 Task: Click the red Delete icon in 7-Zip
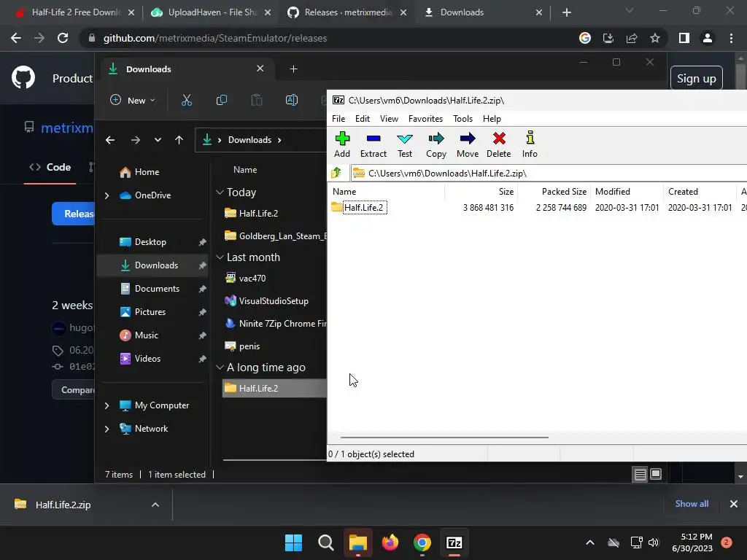(x=499, y=144)
